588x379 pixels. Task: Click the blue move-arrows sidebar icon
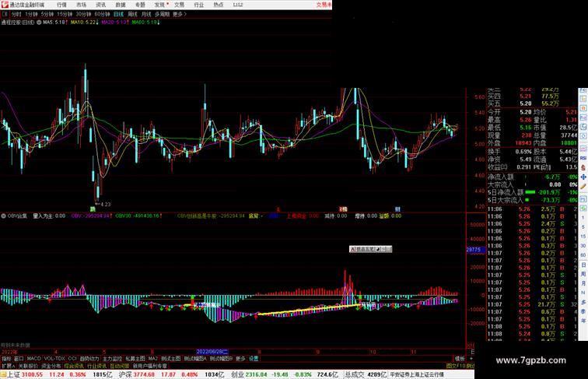(x=583, y=177)
